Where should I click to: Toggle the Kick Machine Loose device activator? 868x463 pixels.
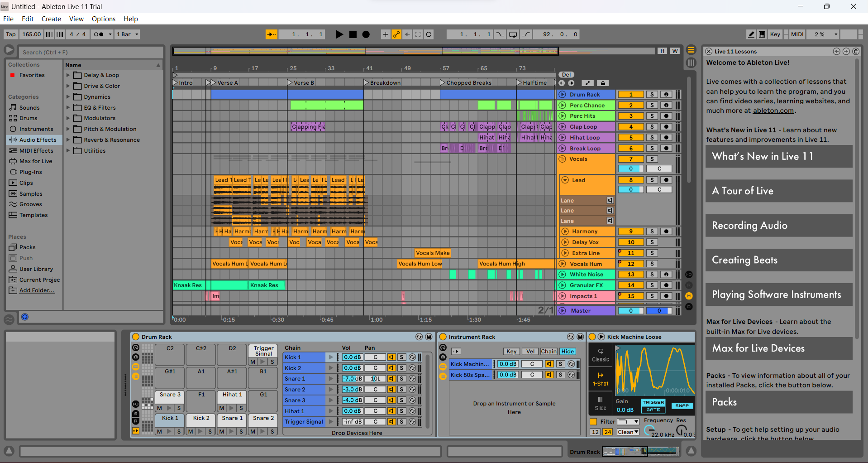592,337
